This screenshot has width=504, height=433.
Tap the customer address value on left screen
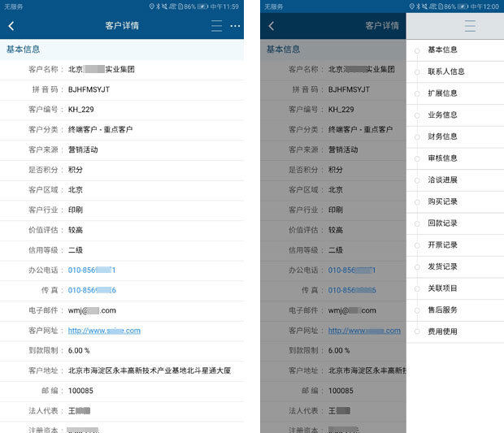[150, 370]
